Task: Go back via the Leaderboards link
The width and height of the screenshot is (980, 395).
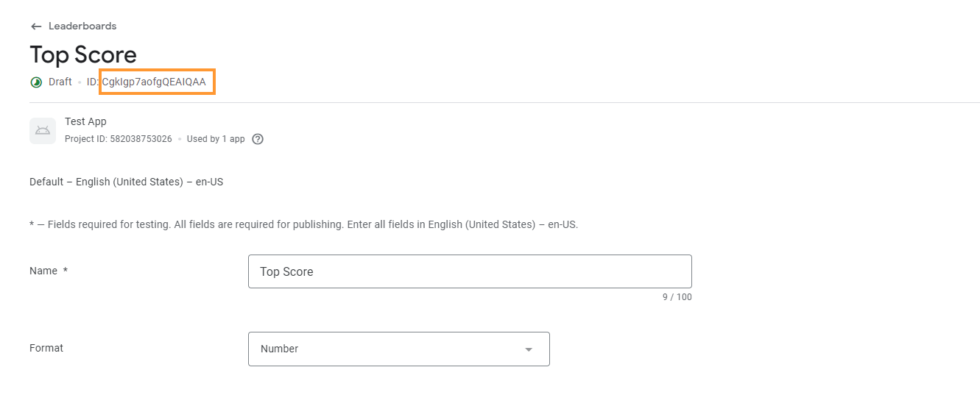Action: click(x=82, y=26)
